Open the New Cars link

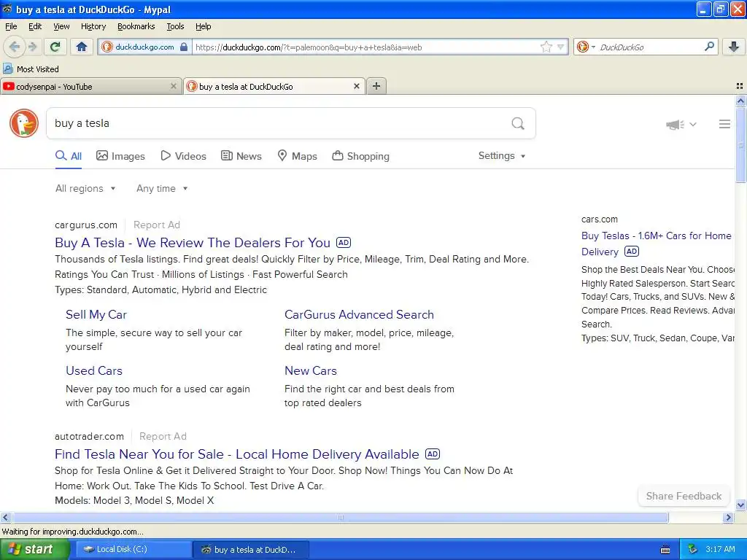pyautogui.click(x=311, y=371)
